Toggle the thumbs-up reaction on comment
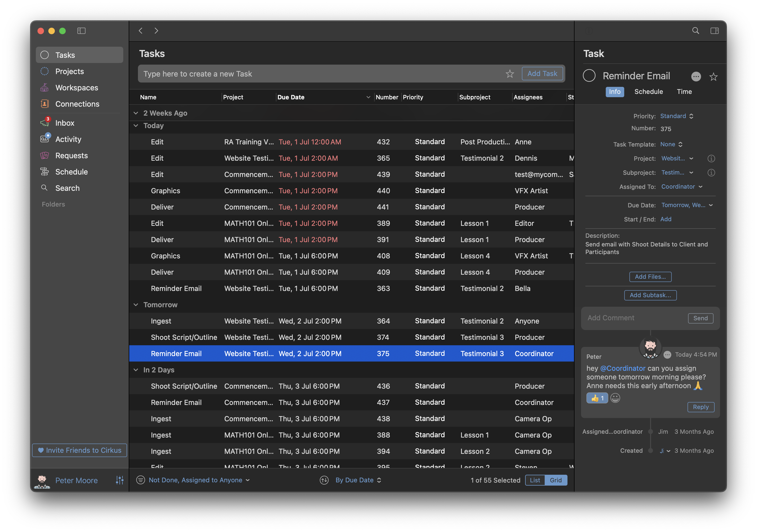 597,398
